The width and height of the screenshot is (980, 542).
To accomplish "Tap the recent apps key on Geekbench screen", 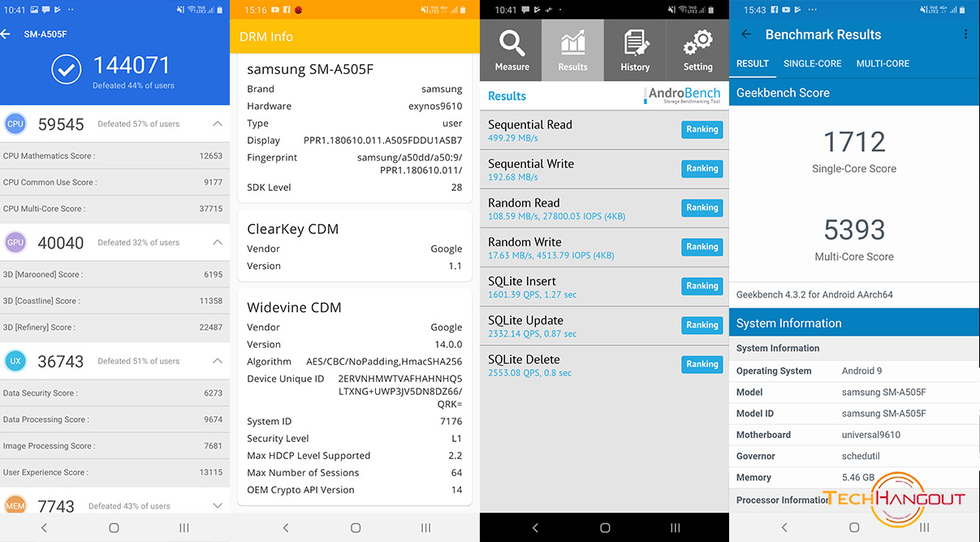I will [925, 527].
